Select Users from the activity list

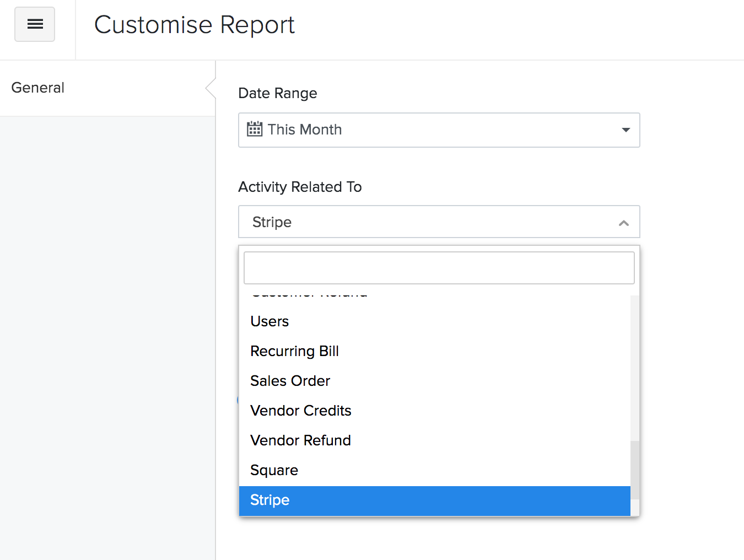(269, 321)
